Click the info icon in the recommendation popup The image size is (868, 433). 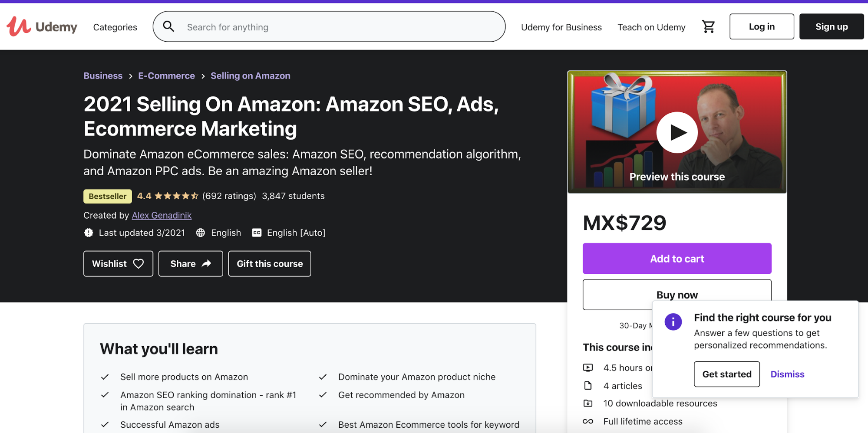[x=673, y=322]
